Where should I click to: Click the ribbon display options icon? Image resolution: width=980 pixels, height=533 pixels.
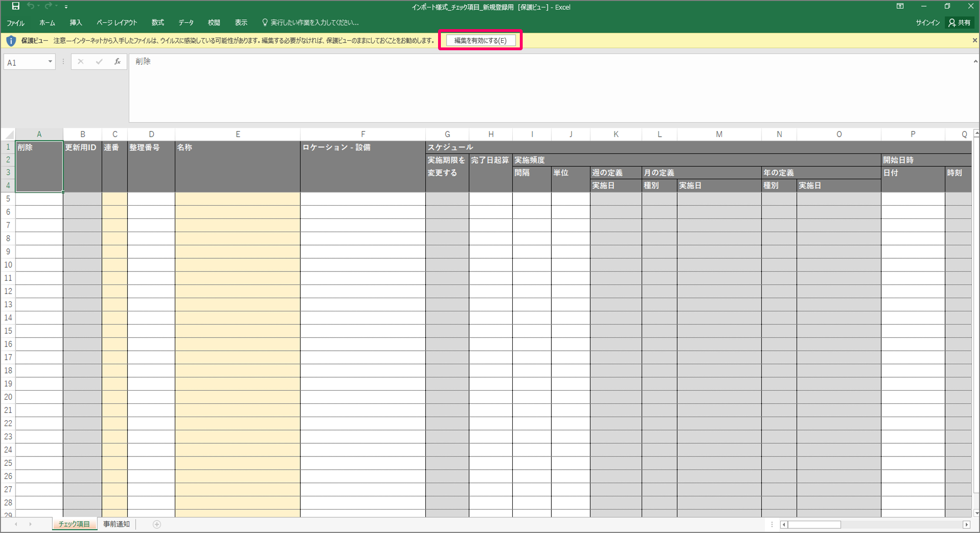(900, 7)
